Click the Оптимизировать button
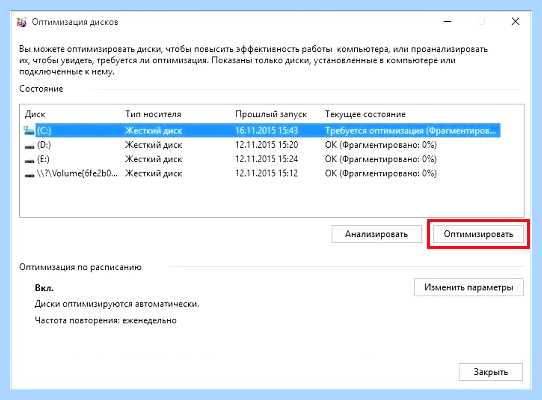This screenshot has height=400, width=542. pos(478,234)
